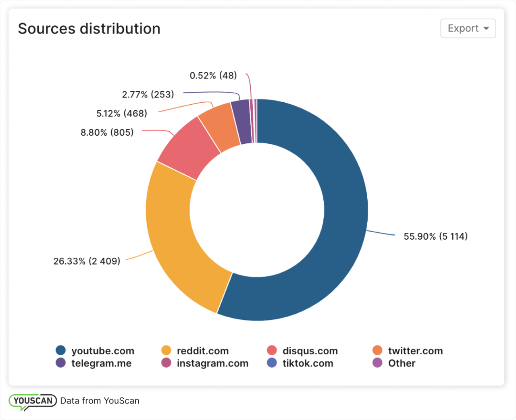
Task: Click the telegram.me purple legend dot
Action: pyautogui.click(x=61, y=363)
